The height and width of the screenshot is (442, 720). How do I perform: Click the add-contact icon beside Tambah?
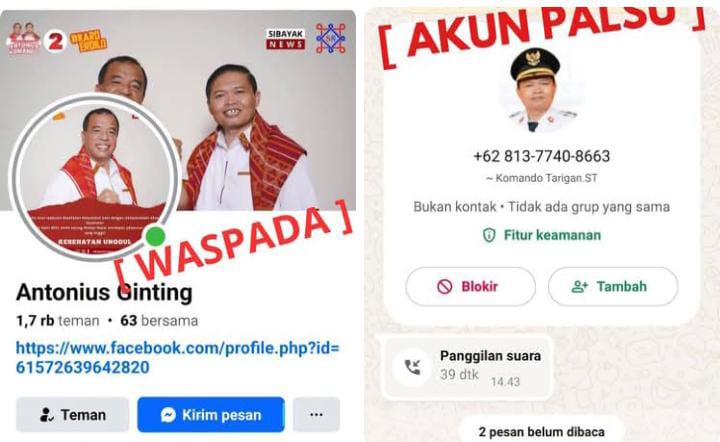(579, 286)
